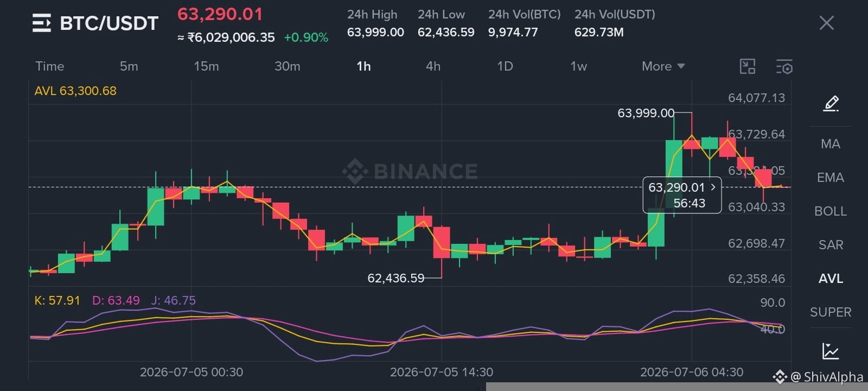Enable the BOLL indicator
Screen dimensions: 868x391
(831, 211)
